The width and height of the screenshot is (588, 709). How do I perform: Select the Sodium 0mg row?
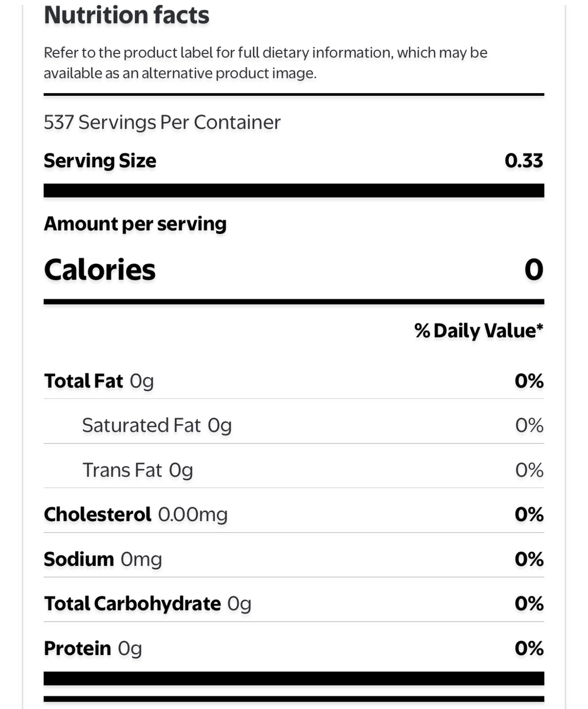(294, 560)
